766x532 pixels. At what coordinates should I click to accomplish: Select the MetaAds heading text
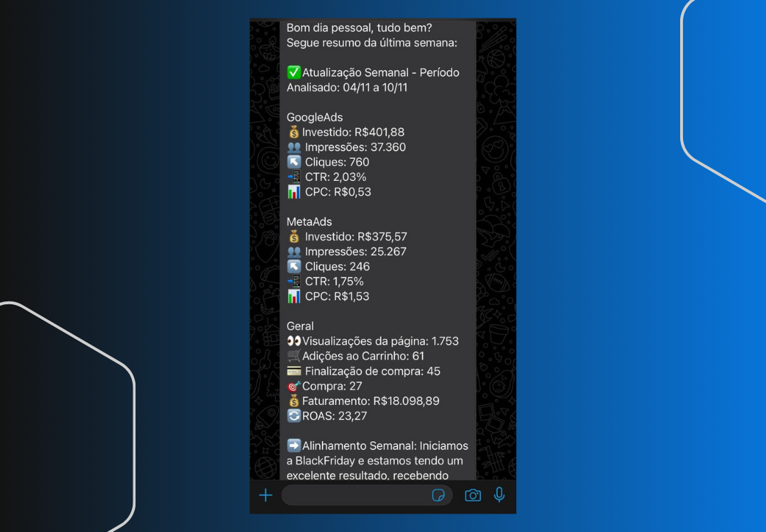coord(309,222)
